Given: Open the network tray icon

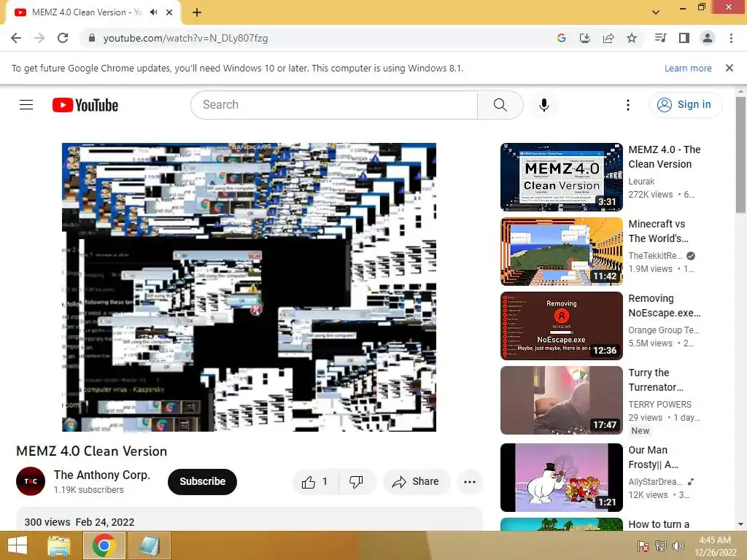Looking at the screenshot, I should point(660,546).
